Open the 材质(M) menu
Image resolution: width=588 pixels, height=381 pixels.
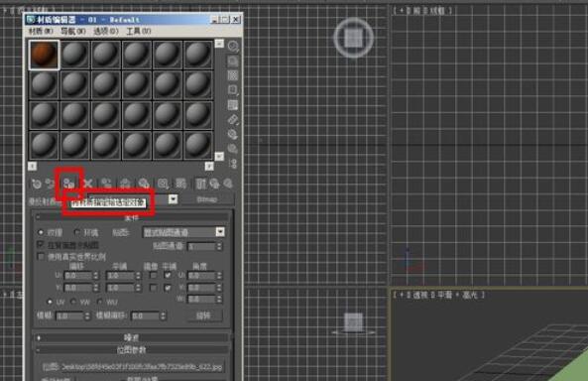pos(41,31)
